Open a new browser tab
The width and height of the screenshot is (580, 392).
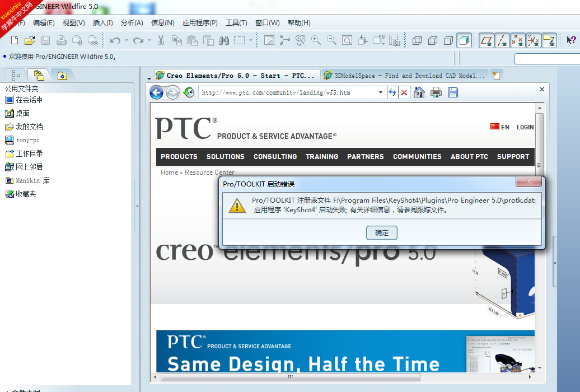497,76
